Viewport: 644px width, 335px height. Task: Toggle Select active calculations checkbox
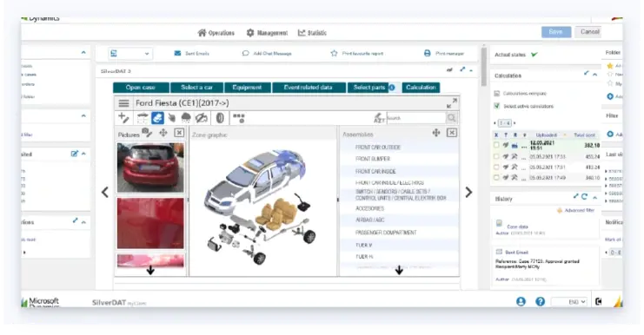496,106
